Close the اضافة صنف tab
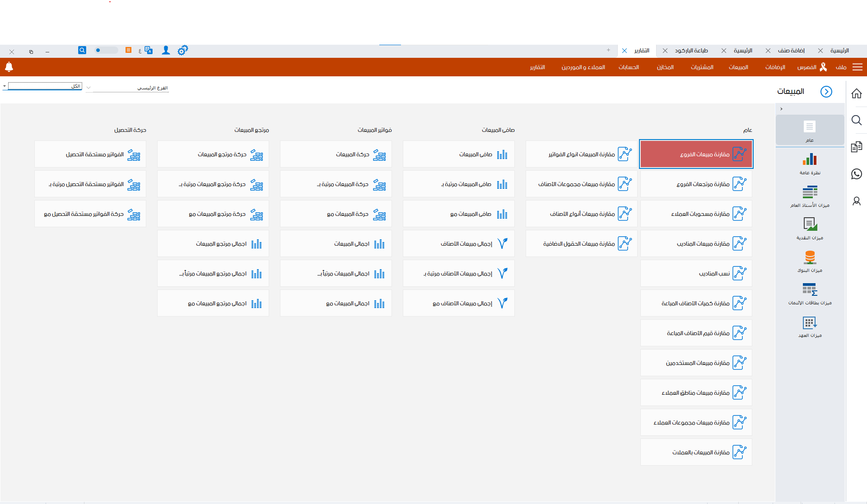This screenshot has width=867, height=504. (768, 51)
